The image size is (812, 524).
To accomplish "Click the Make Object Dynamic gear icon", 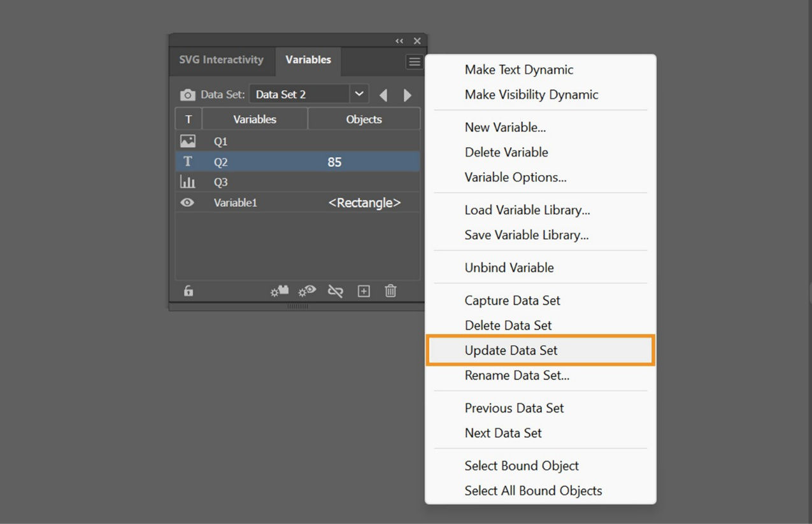I will coord(279,291).
